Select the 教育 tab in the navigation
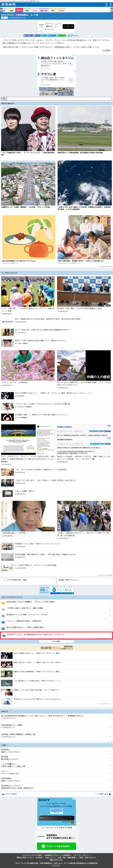This screenshot has width=113, height=868. [x=53, y=11]
